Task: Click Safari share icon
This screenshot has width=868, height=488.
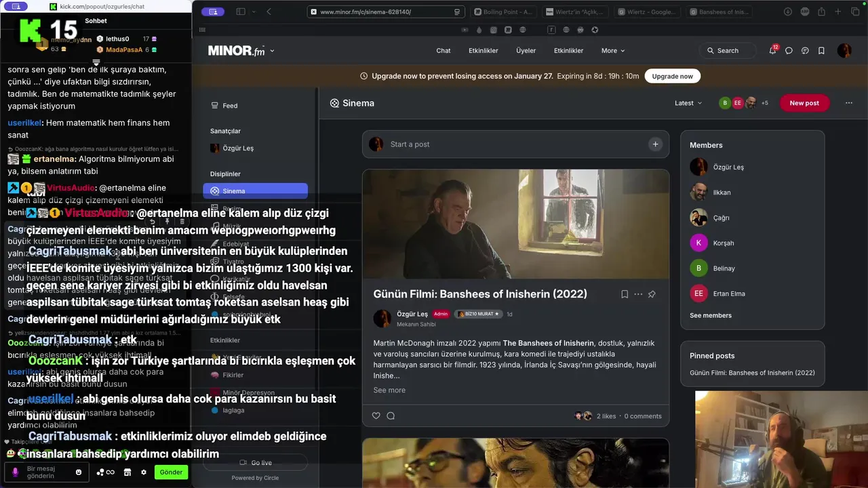Action: pos(821,12)
